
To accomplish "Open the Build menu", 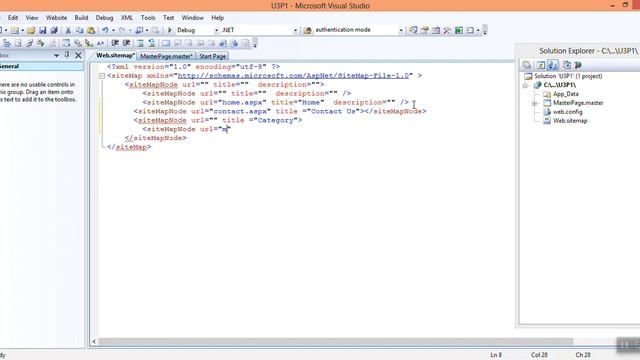I will tap(81, 18).
